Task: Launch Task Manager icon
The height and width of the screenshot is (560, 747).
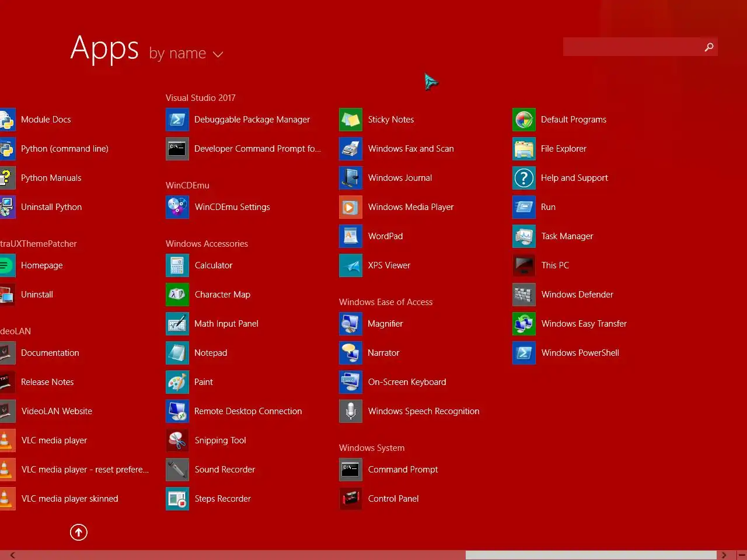Action: click(524, 236)
